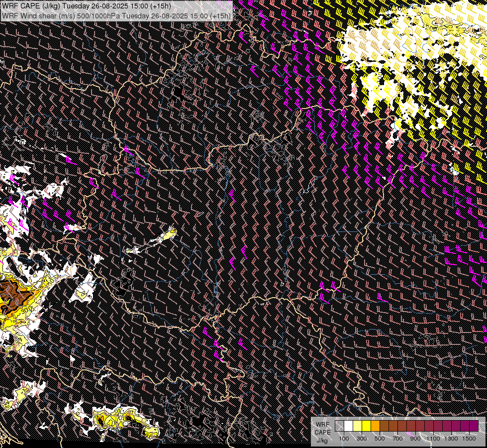Click the legend label 1500
Screen dimensions: 487x448
point(469,439)
